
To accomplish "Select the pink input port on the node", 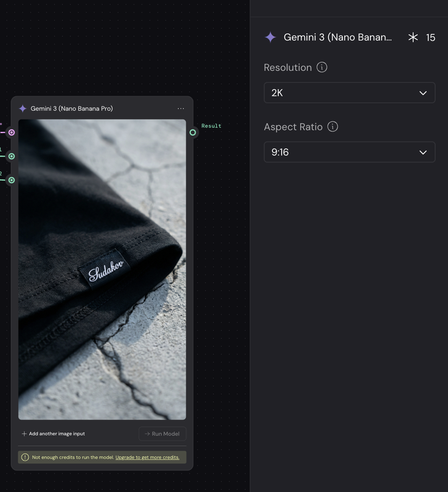I will pos(11,132).
